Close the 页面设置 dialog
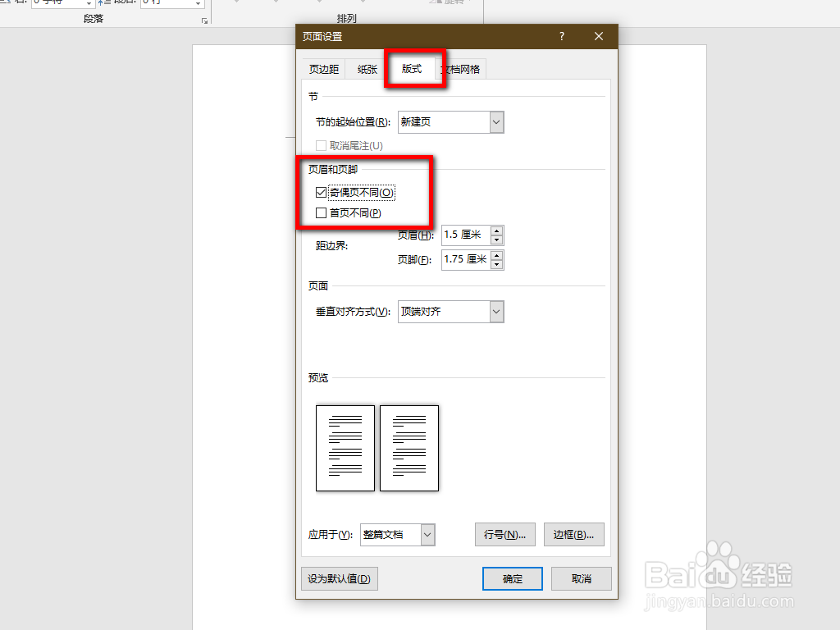The height and width of the screenshot is (630, 840). click(x=599, y=36)
